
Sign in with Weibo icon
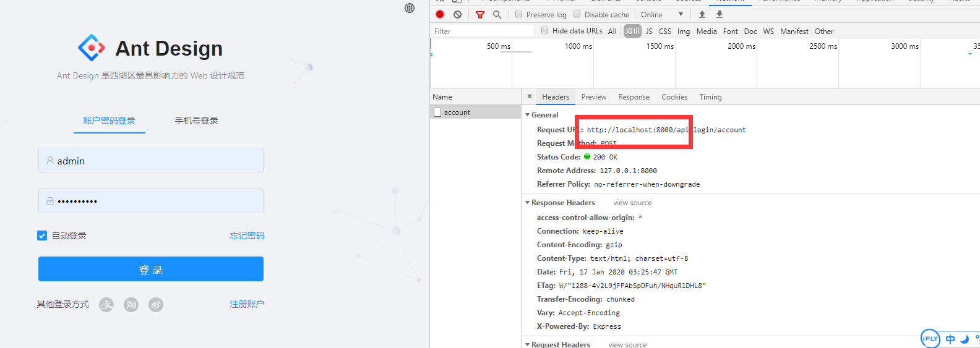tap(156, 304)
